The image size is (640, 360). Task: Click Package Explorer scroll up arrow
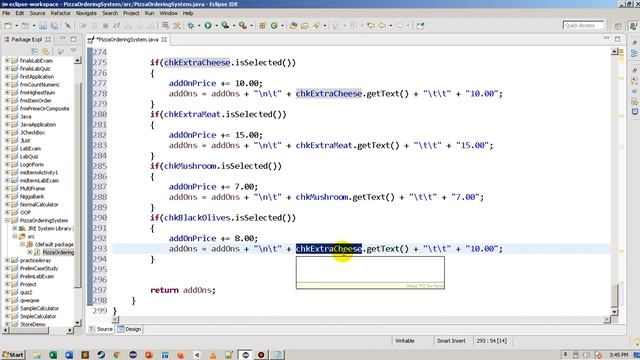coord(78,61)
